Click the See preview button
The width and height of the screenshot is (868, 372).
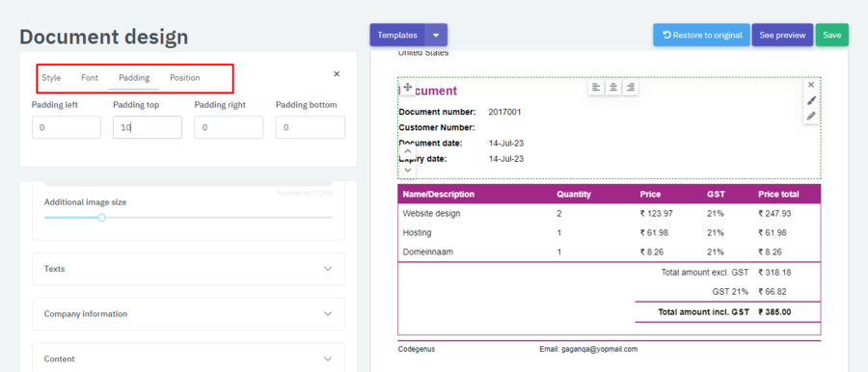(782, 35)
